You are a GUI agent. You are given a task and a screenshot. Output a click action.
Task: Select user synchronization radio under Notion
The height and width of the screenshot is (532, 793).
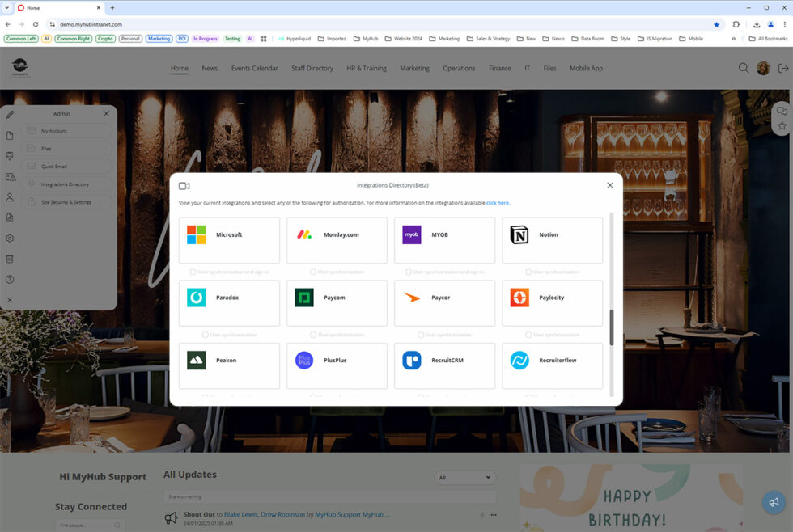coord(528,272)
